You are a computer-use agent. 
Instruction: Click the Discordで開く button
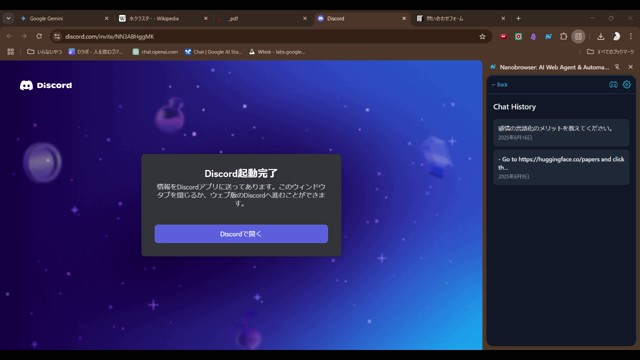click(241, 234)
